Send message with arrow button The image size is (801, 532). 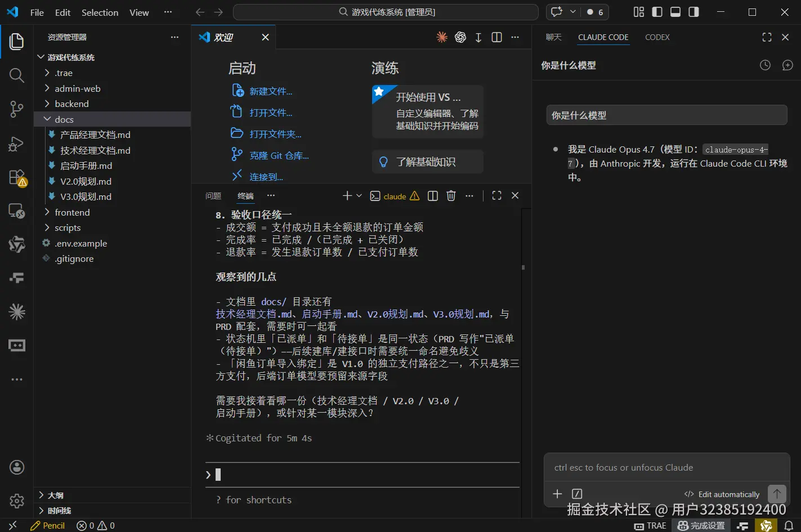(x=777, y=494)
